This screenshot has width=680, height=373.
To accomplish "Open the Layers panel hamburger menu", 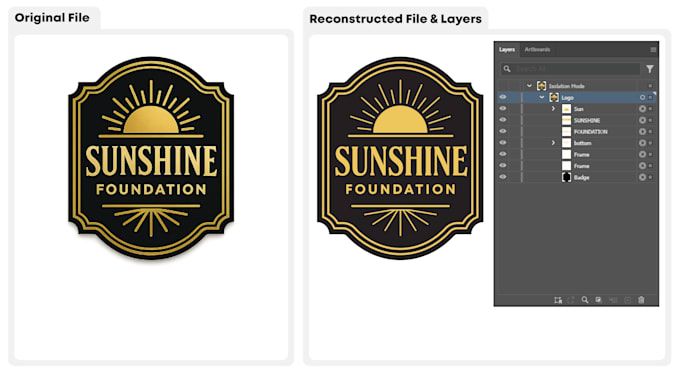I will (653, 50).
